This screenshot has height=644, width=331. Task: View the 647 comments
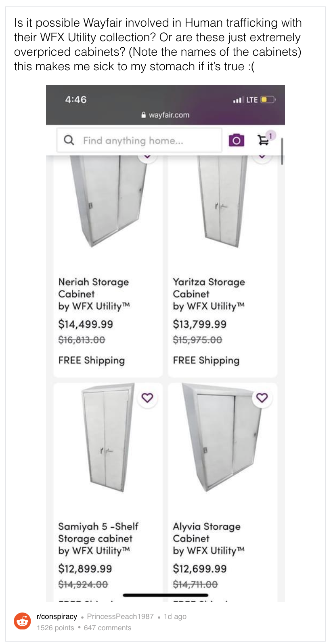[107, 628]
